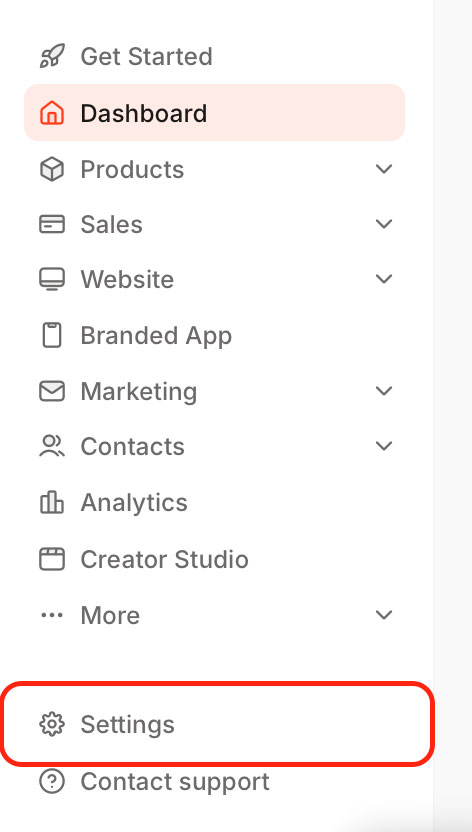
Task: Click the phone icon for Branded App
Action: (x=52, y=335)
